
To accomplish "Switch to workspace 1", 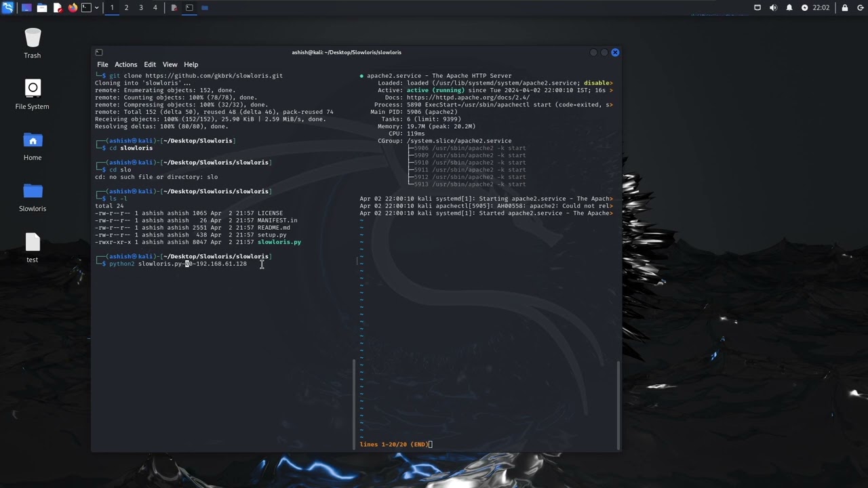I will coord(112,7).
